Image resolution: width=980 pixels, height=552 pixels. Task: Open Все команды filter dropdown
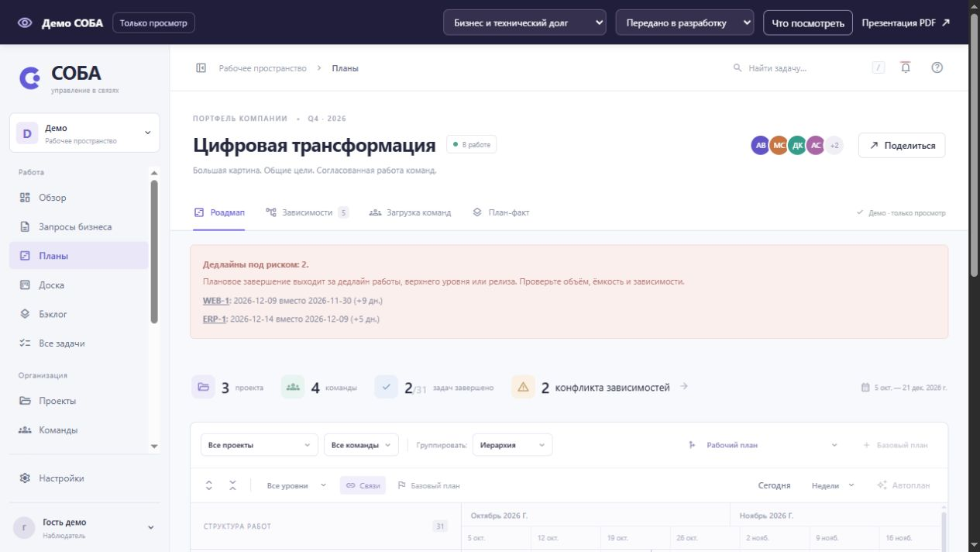coord(361,445)
